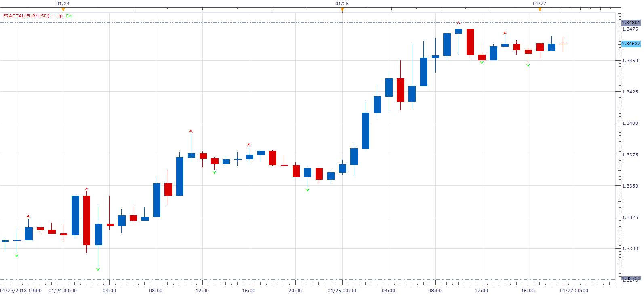Viewport: 644px width, 295px height.
Task: Click the 1.3325 price axis label
Action: point(630,217)
